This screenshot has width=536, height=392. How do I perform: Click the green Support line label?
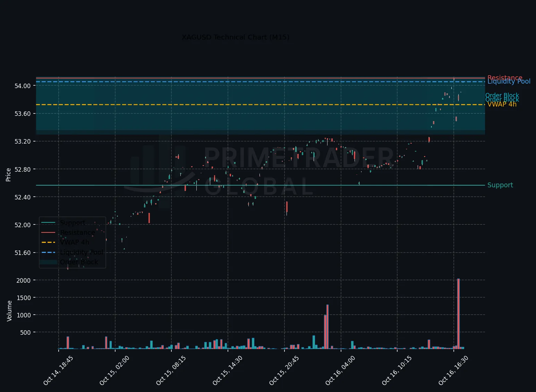point(500,185)
